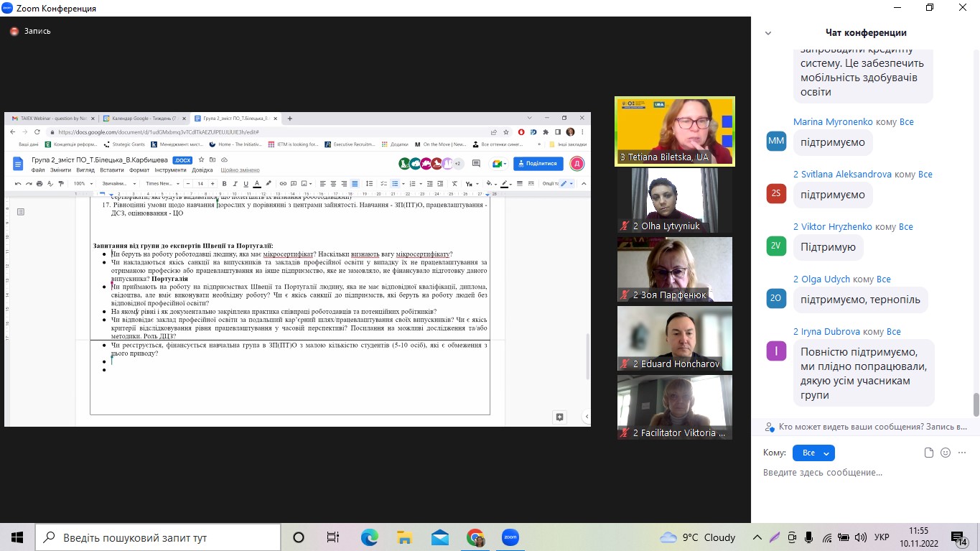Open Microsoft Edge from the taskbar
980x551 pixels.
pos(369,537)
